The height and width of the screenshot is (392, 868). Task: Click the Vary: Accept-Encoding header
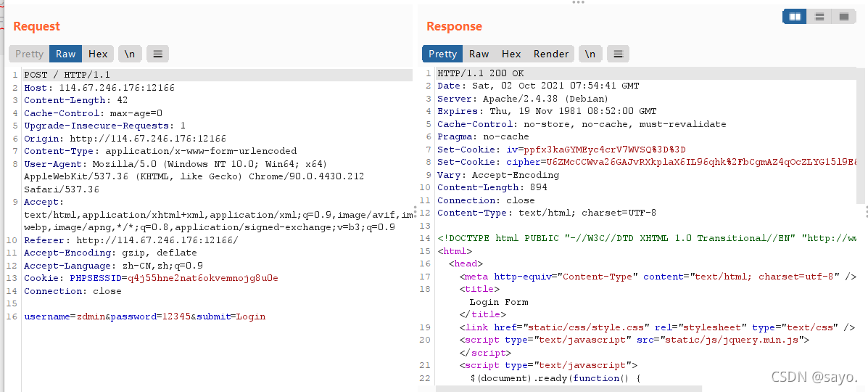[x=498, y=175]
